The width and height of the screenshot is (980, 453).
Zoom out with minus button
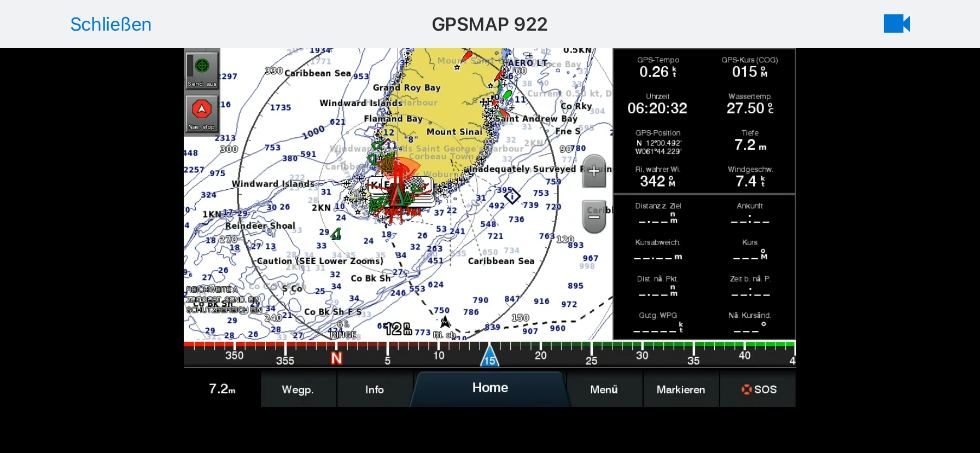(594, 217)
